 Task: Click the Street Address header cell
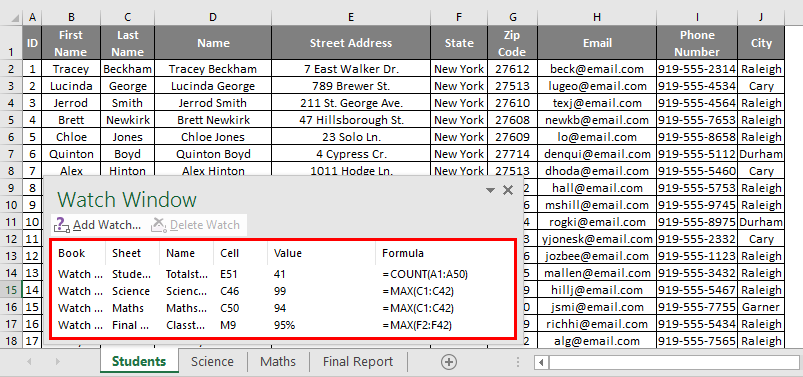pyautogui.click(x=351, y=43)
